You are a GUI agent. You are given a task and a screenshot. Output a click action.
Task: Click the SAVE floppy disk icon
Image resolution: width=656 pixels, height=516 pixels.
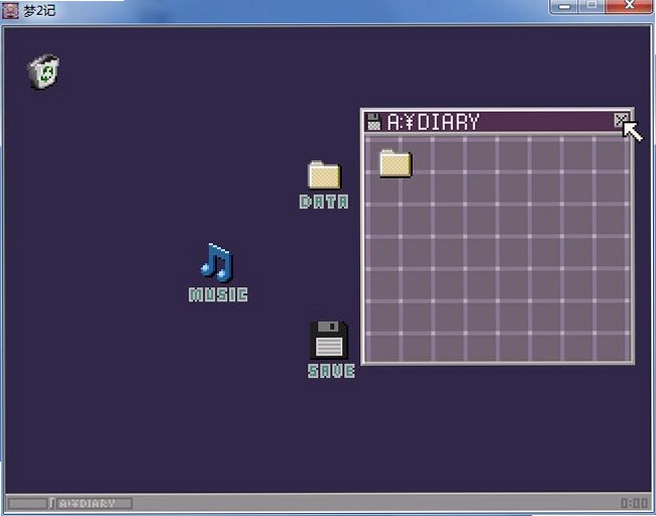pos(329,340)
